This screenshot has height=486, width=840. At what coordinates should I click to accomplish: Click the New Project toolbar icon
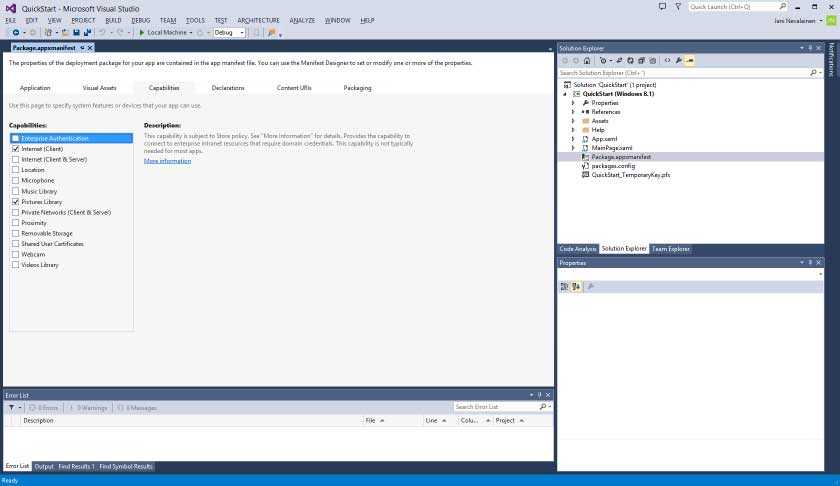pyautogui.click(x=48, y=33)
